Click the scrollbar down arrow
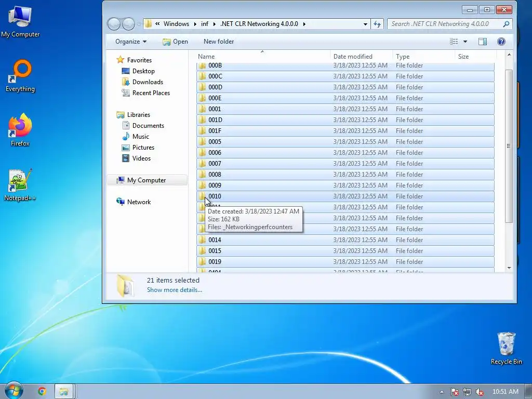Screen dimensions: 532x399 coord(509,268)
